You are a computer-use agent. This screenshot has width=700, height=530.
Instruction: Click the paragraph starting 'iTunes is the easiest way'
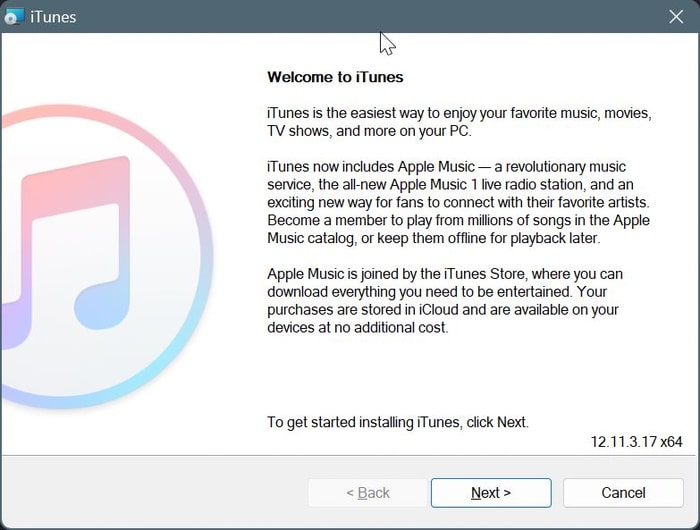tap(459, 122)
